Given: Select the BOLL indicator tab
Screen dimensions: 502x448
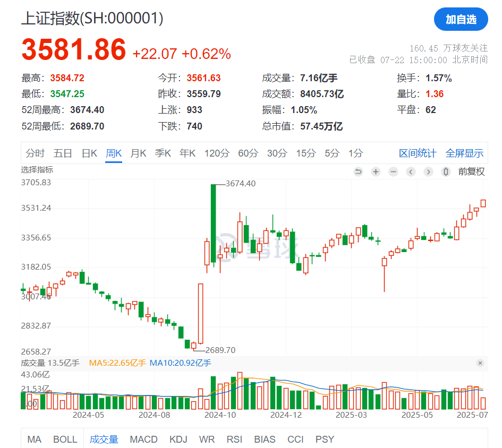Looking at the screenshot, I should click(65, 440).
